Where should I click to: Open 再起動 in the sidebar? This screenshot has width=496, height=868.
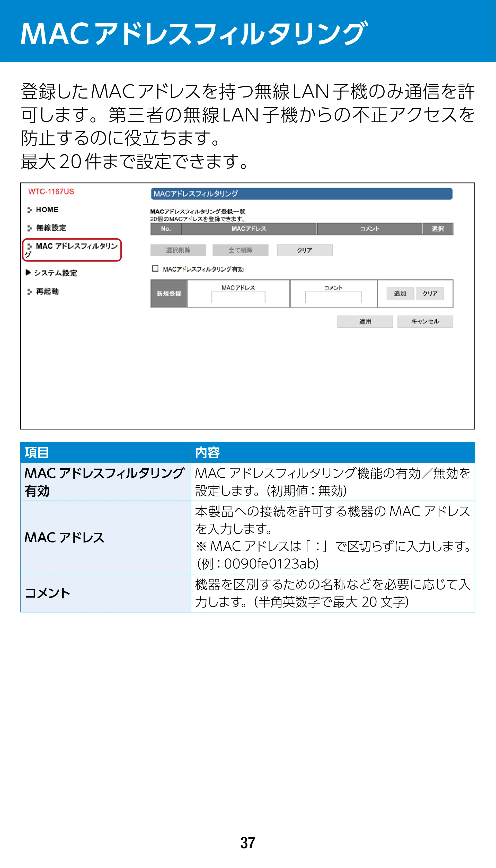tap(47, 291)
